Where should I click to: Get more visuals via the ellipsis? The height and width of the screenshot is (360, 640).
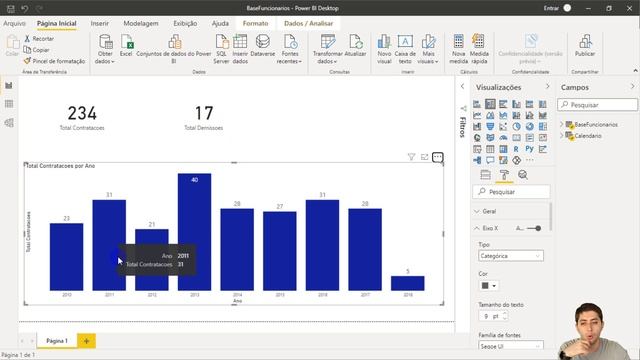(529, 160)
